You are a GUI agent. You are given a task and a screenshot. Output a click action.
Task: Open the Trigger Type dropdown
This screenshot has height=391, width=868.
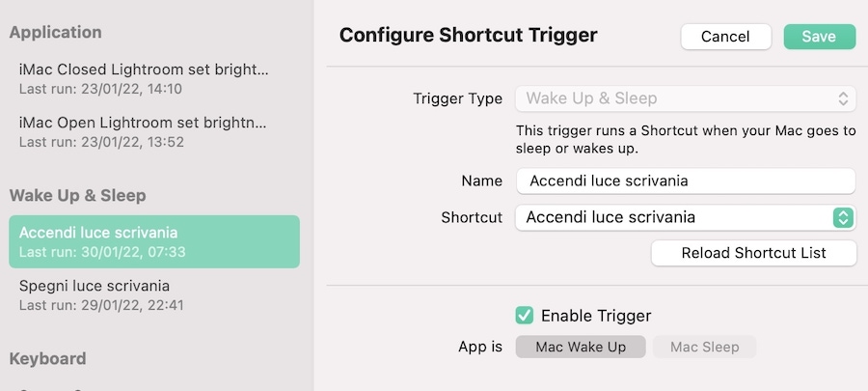tap(686, 98)
